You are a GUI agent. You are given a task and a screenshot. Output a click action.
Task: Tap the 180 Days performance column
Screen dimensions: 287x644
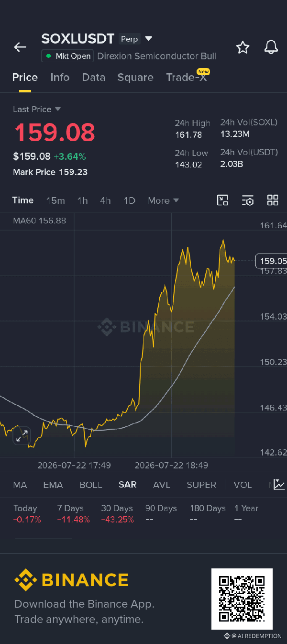pyautogui.click(x=208, y=514)
